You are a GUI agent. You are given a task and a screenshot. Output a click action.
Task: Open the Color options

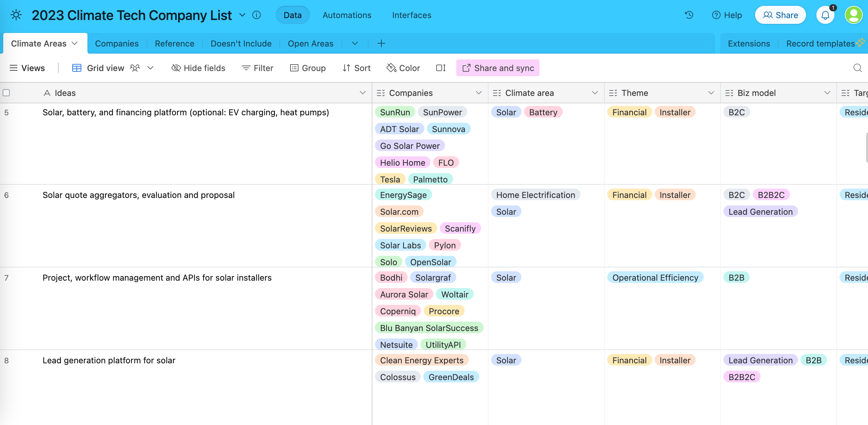[403, 68]
